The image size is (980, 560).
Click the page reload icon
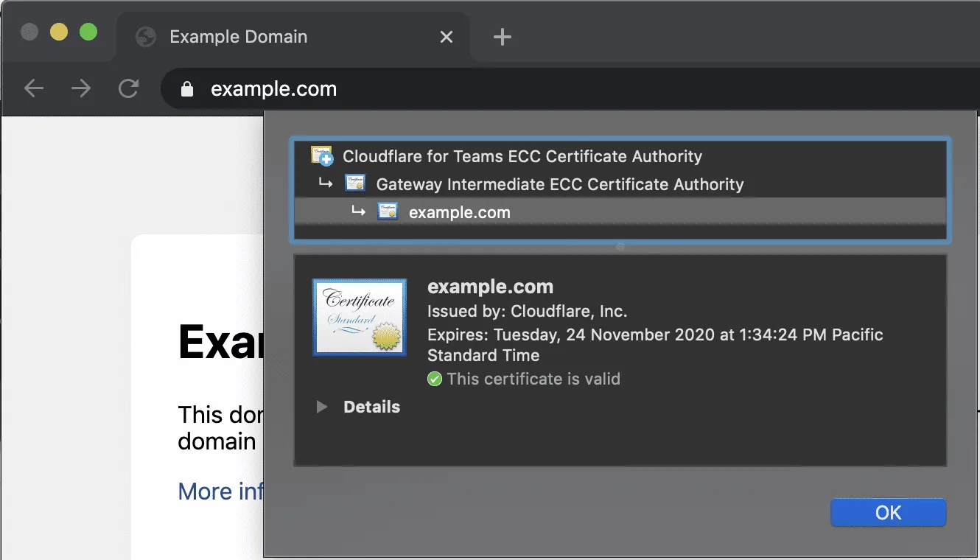tap(129, 88)
